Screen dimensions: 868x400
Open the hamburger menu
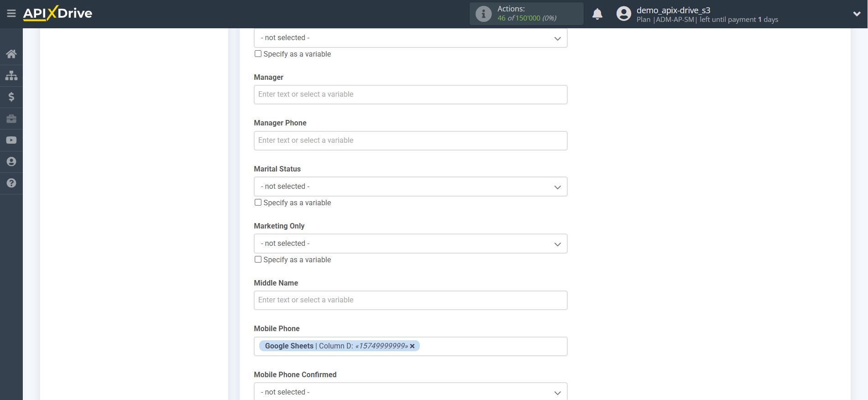(x=11, y=13)
